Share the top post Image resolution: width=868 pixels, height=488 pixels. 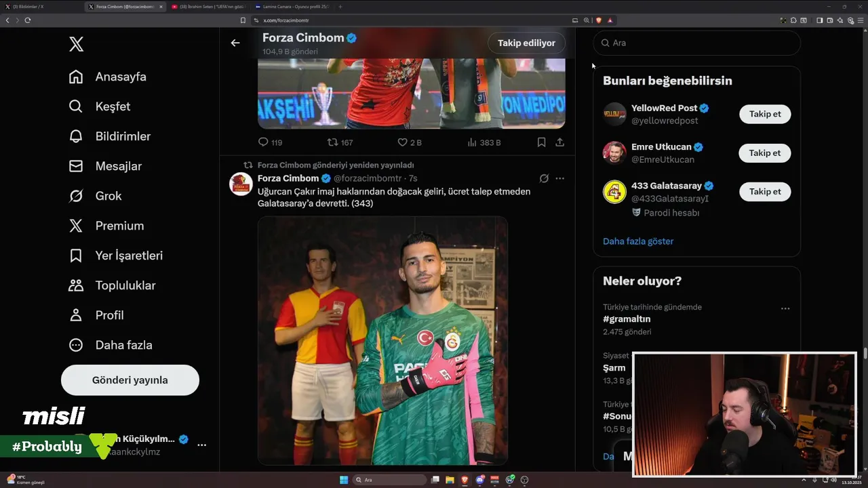pyautogui.click(x=559, y=142)
